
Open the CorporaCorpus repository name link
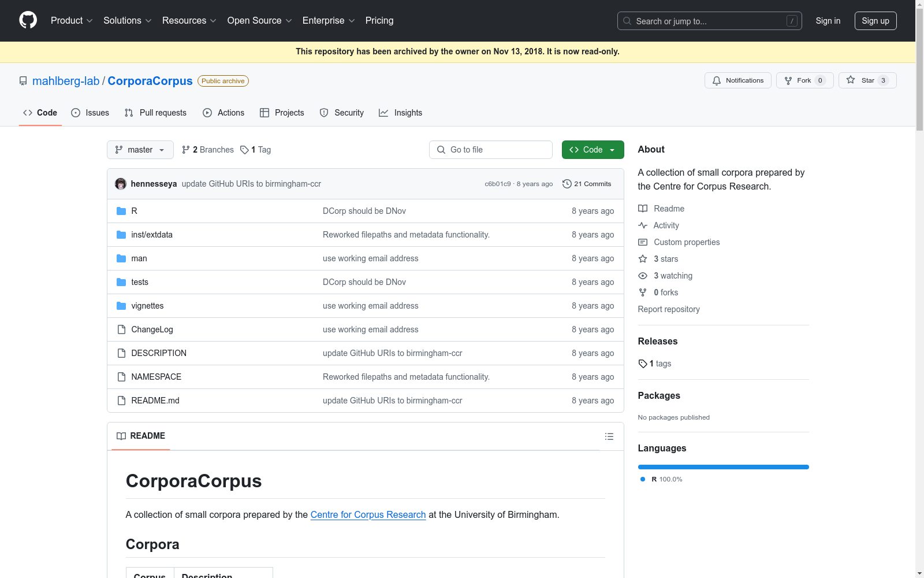pyautogui.click(x=150, y=81)
